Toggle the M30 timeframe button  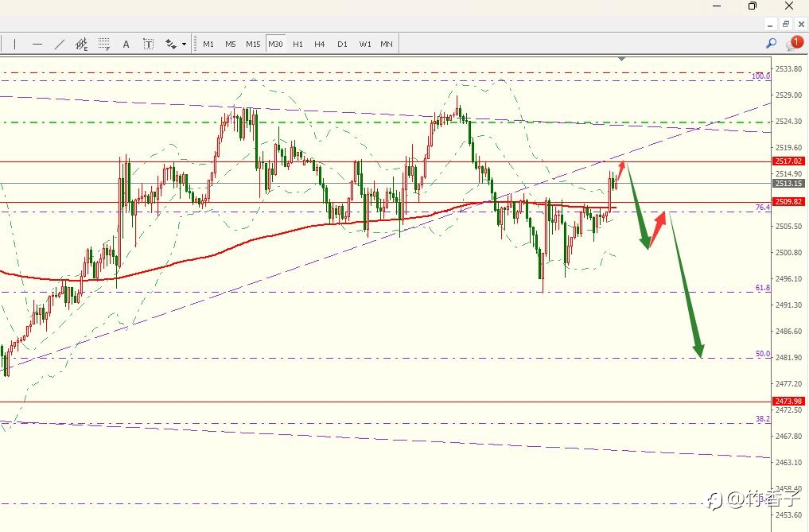pyautogui.click(x=275, y=45)
